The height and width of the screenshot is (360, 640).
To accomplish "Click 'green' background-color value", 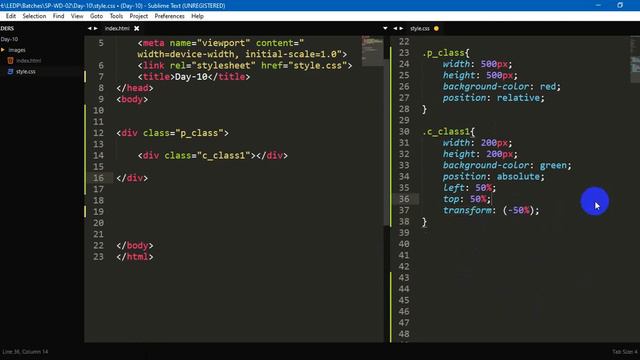I will [x=553, y=165].
